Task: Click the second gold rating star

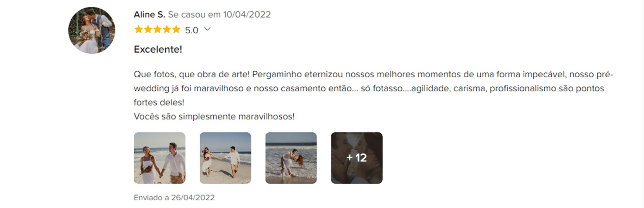Action: [148, 30]
